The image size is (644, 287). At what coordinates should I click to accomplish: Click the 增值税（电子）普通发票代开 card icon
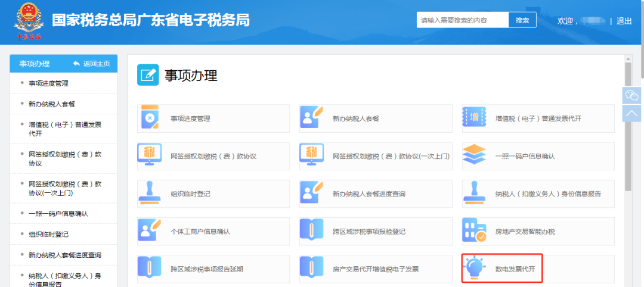(x=475, y=117)
